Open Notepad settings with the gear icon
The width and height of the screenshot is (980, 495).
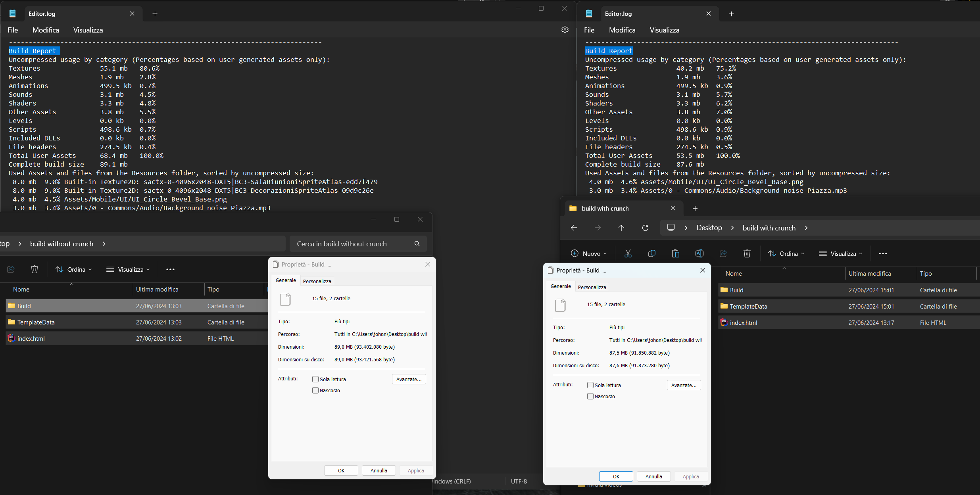565,29
